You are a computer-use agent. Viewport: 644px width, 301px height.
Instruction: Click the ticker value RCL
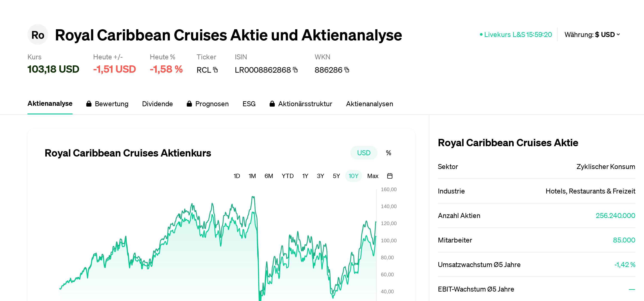204,70
